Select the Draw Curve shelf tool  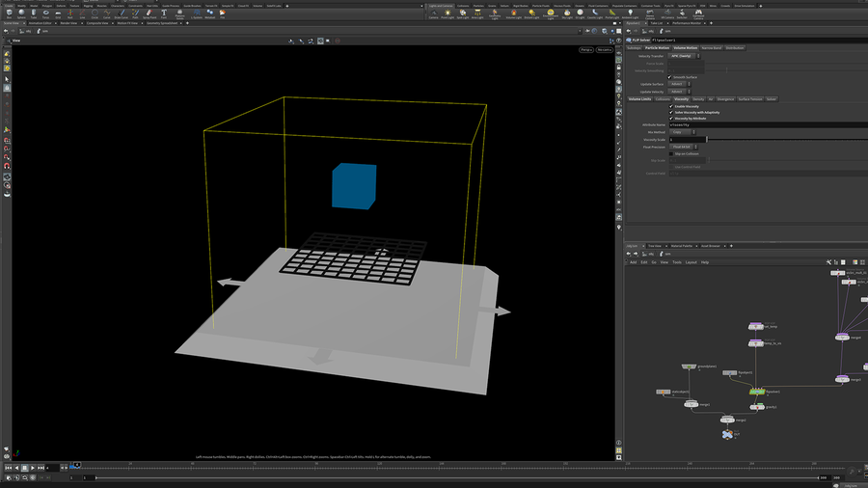pyautogui.click(x=122, y=14)
